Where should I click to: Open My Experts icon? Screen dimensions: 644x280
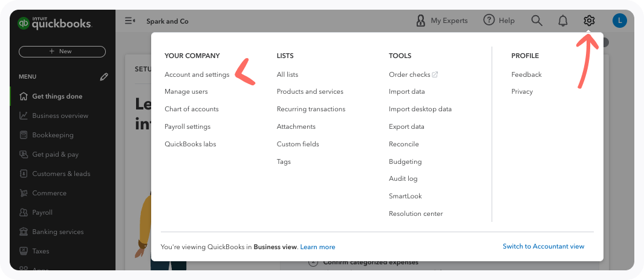[x=421, y=21]
